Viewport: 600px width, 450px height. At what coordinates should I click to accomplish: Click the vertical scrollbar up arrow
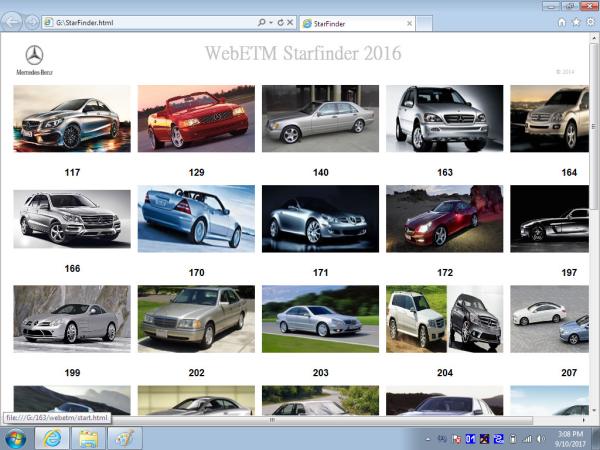point(594,38)
